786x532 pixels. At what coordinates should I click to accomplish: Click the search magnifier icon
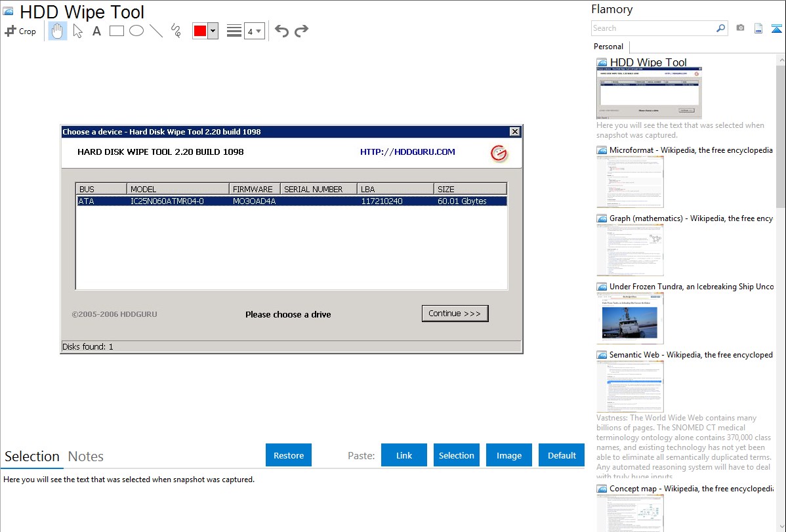click(721, 28)
